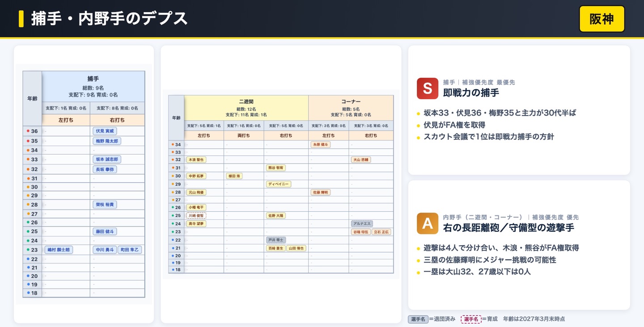
Task: Click player chip 長坂 拳弥
Action: click(105, 169)
